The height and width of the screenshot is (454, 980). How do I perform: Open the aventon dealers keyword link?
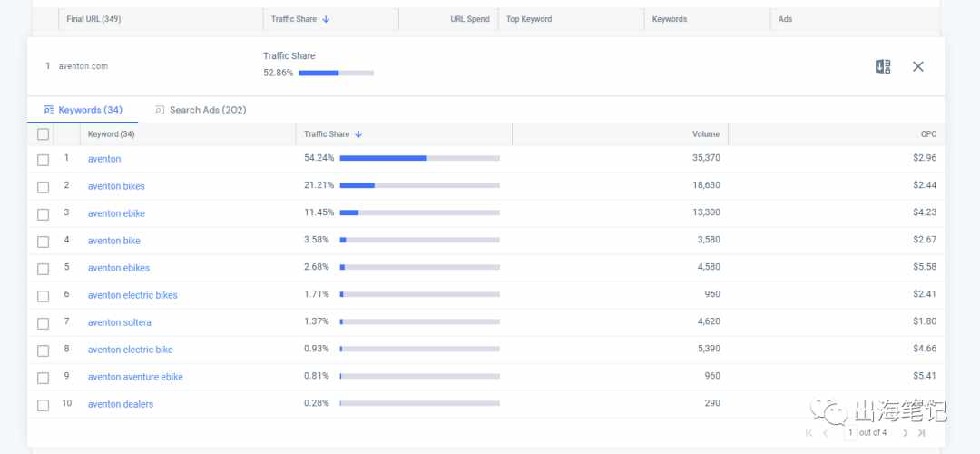[x=121, y=404]
